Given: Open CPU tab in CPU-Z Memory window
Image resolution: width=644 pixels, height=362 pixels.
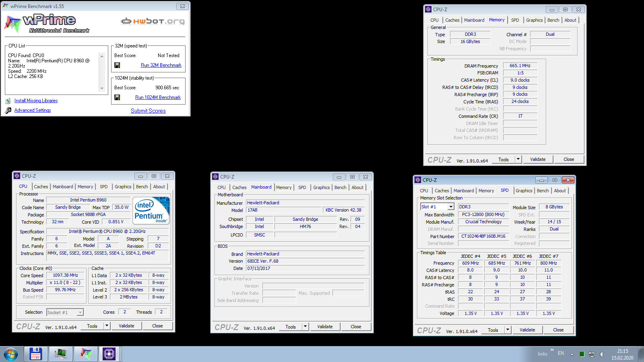Looking at the screenshot, I should click(x=434, y=20).
